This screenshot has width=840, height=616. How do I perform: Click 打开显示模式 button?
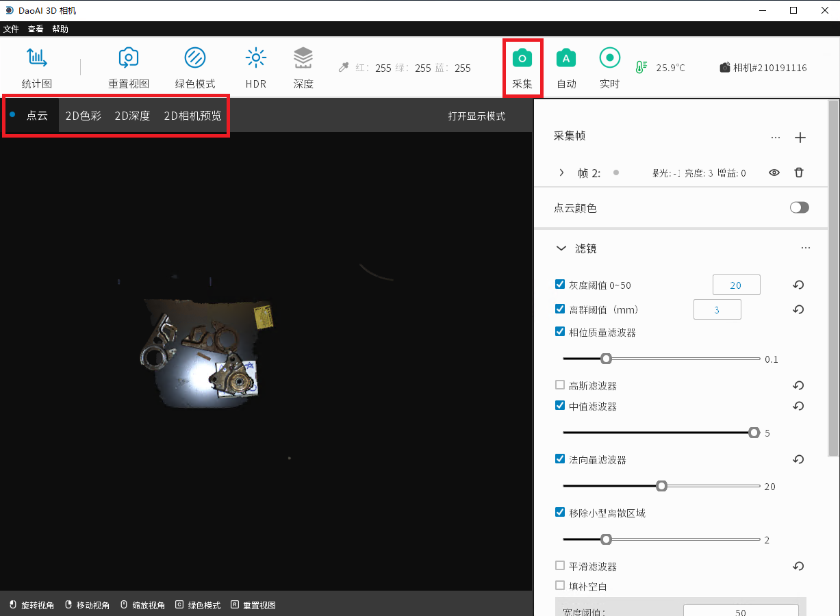tap(476, 116)
